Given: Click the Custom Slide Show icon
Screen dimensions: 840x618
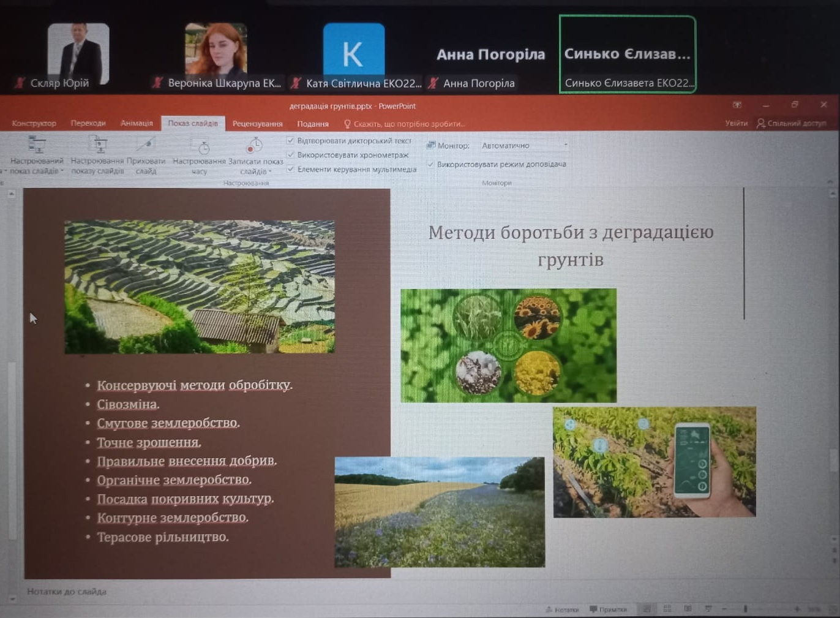Looking at the screenshot, I should [37, 146].
